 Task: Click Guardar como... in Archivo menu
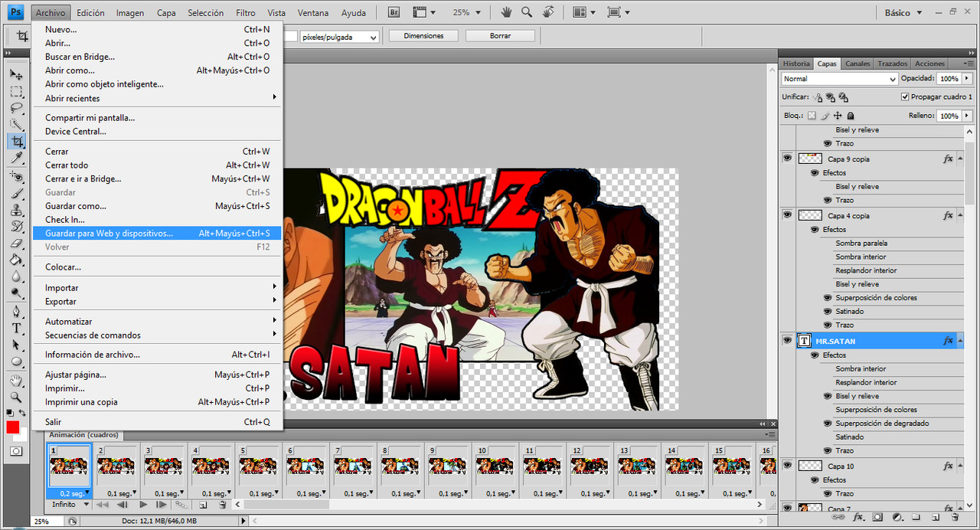[x=157, y=206]
